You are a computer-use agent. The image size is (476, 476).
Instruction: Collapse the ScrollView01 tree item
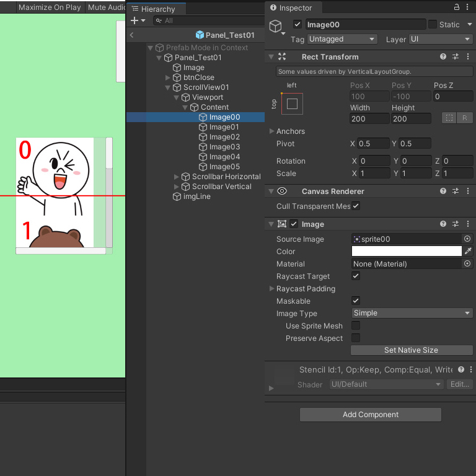point(167,87)
